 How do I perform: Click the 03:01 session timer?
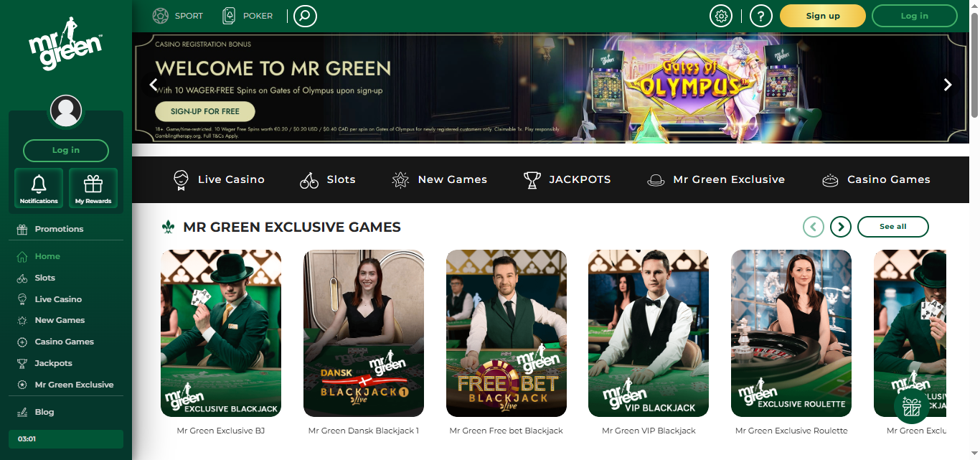66,438
